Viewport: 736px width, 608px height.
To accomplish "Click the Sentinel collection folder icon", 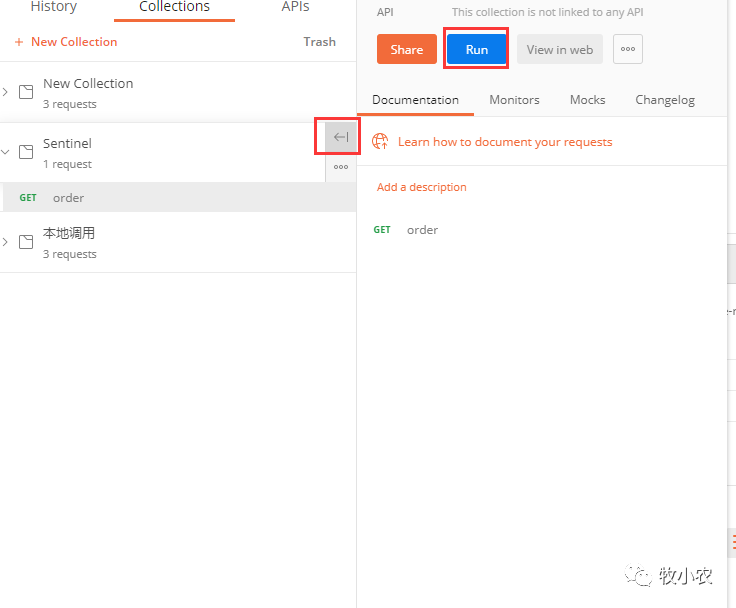I will click(26, 152).
